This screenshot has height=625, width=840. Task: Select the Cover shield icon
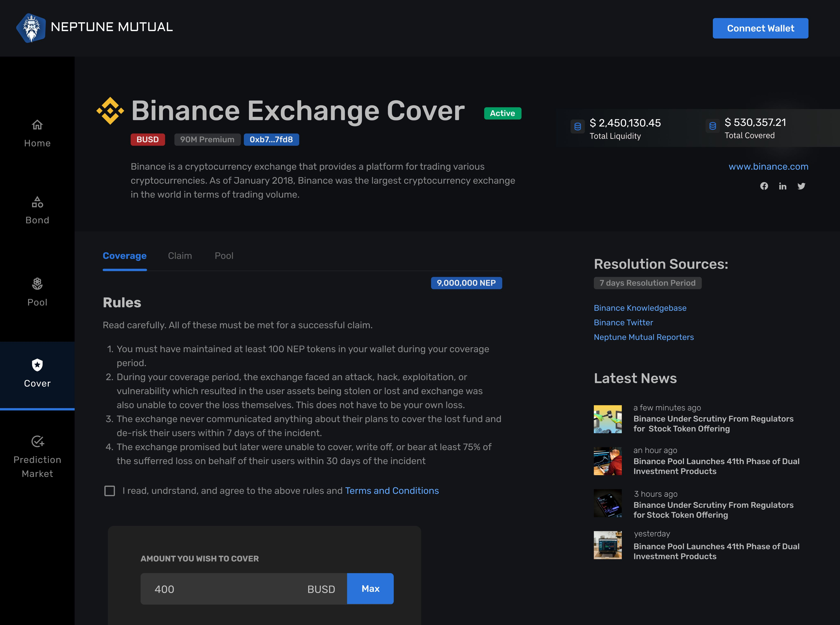[37, 365]
